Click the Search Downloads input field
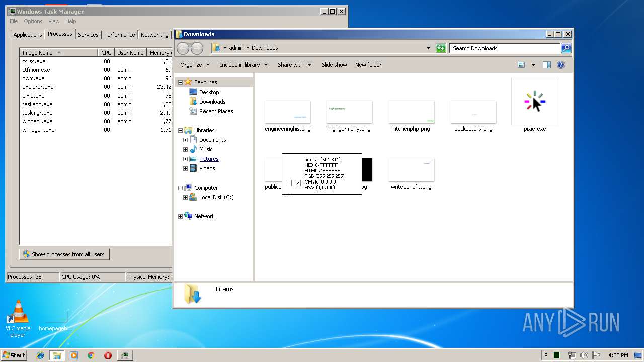This screenshot has width=644, height=362. (x=505, y=48)
